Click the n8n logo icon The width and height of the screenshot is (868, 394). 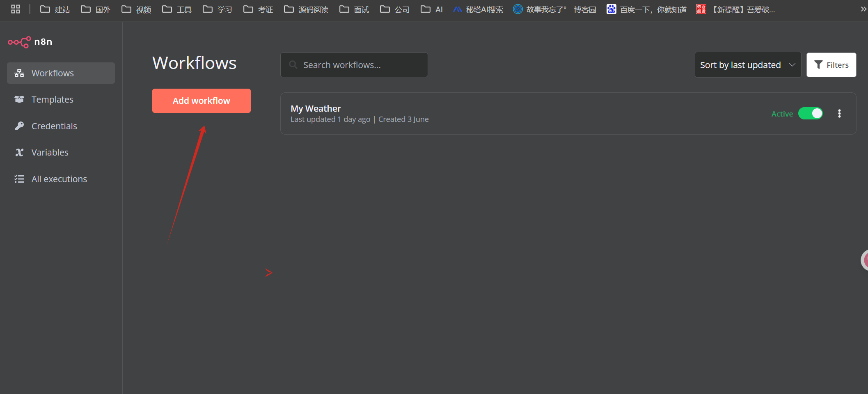pos(19,42)
